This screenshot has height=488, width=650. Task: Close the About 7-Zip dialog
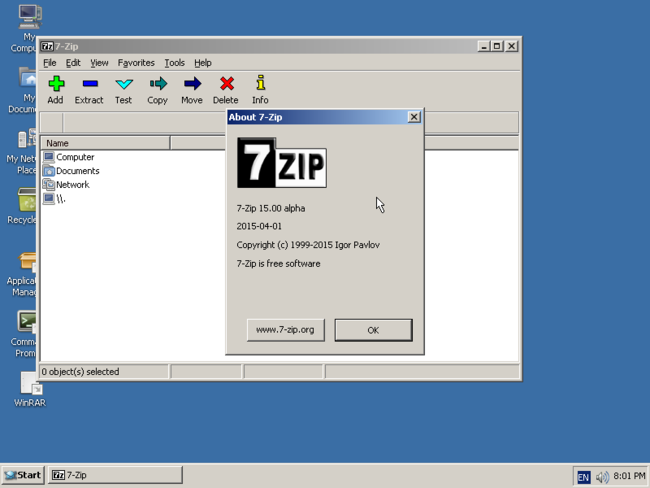[x=414, y=117]
